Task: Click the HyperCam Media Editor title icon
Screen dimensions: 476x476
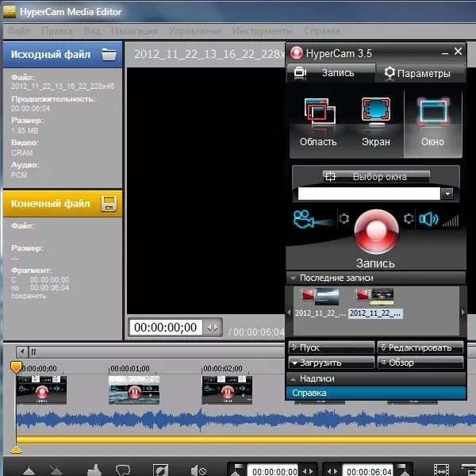Action: pyautogui.click(x=9, y=12)
